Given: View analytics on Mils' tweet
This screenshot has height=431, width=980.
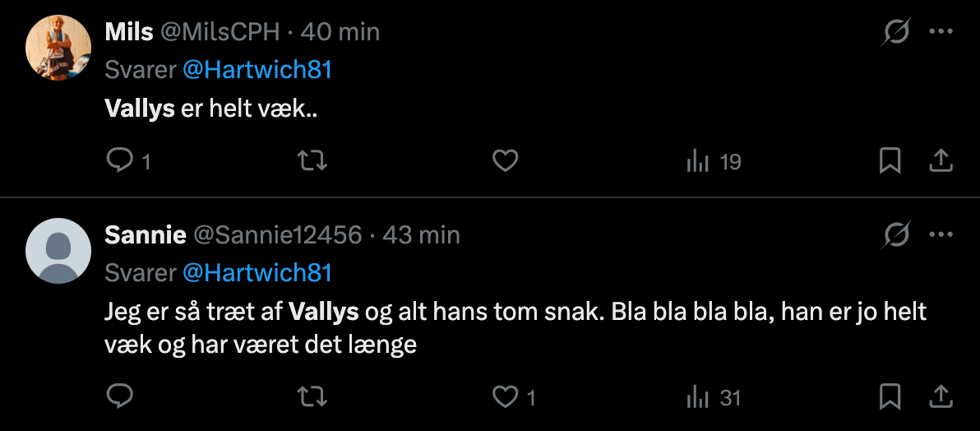Looking at the screenshot, I should [698, 162].
